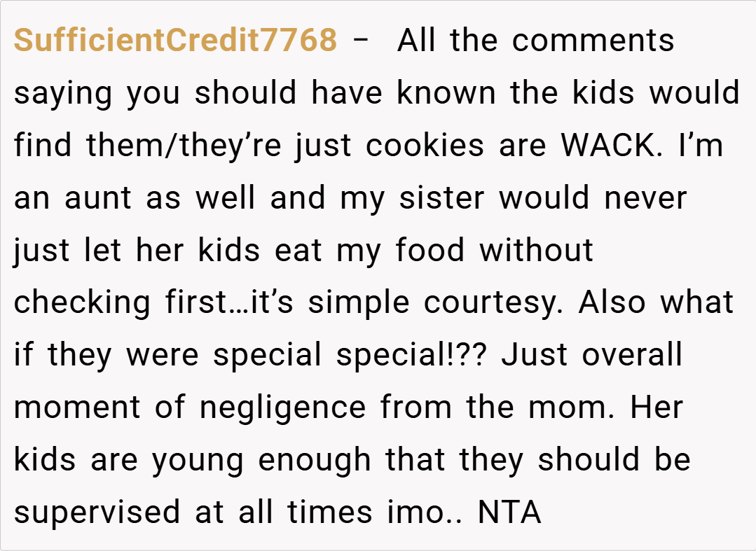Open the SufficientCredit7768 user profile link

point(175,40)
